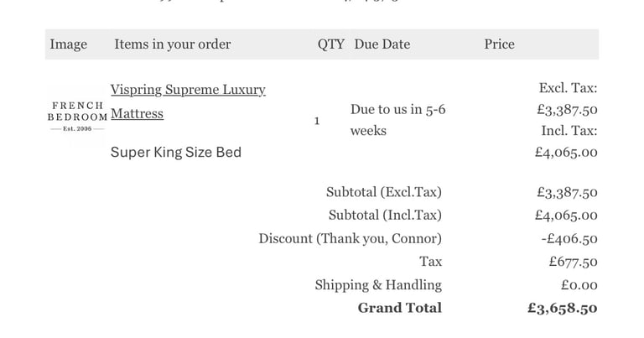This screenshot has height=338, width=644.
Task: Click the discount amount -£406.50
Action: (569, 238)
